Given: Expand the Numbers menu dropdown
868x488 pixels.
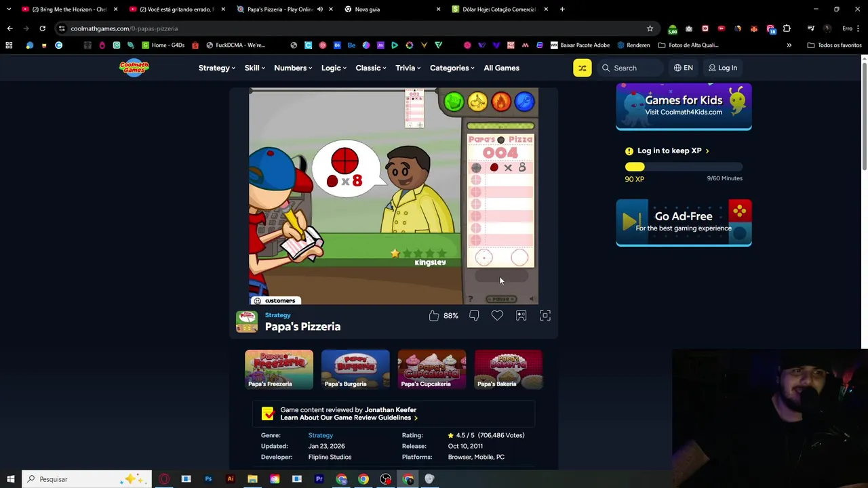Looking at the screenshot, I should [293, 68].
